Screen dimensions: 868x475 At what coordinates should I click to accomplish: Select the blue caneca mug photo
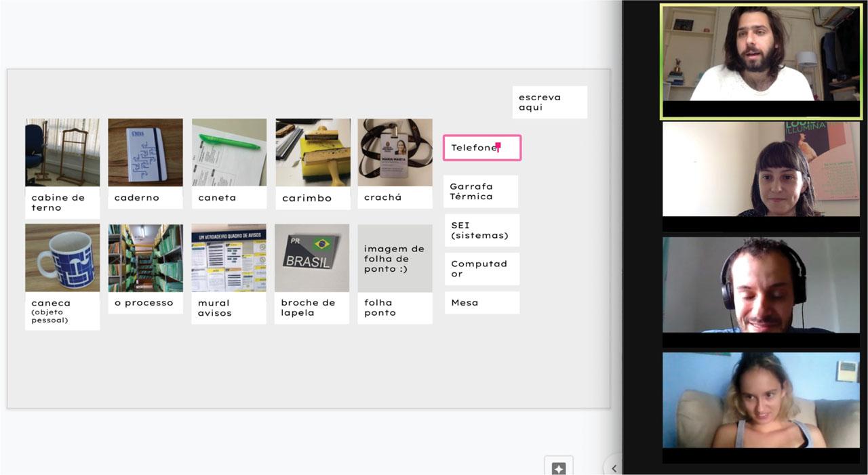click(62, 258)
